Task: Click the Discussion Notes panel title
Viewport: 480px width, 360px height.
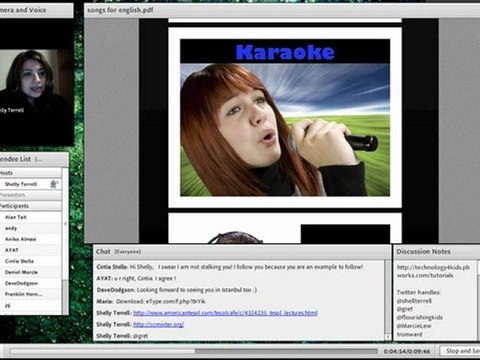Action: click(x=423, y=252)
